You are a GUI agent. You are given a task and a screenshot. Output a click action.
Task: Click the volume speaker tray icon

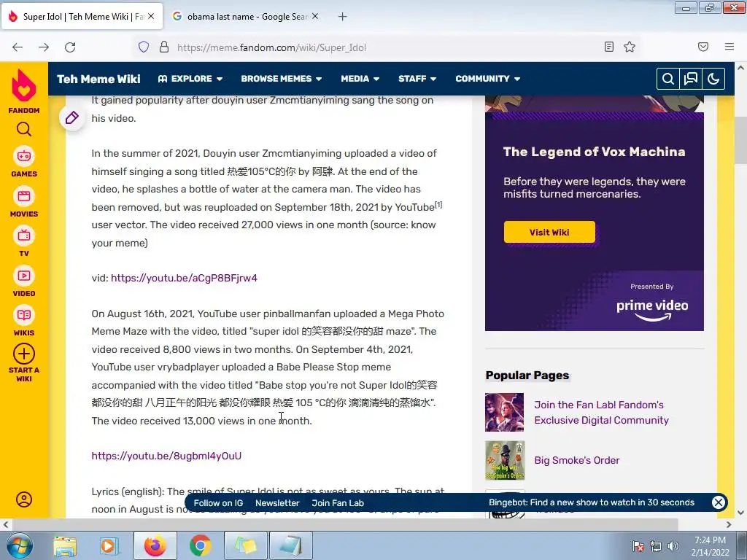(673, 546)
